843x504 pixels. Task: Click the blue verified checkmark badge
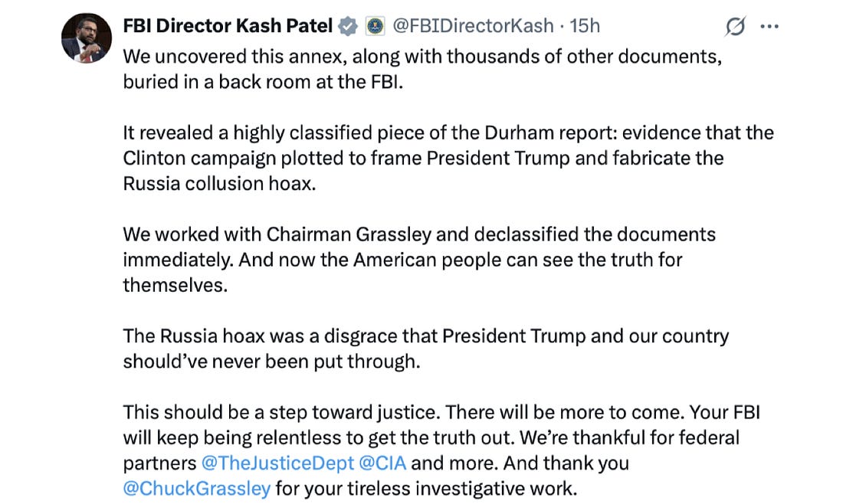(x=349, y=27)
